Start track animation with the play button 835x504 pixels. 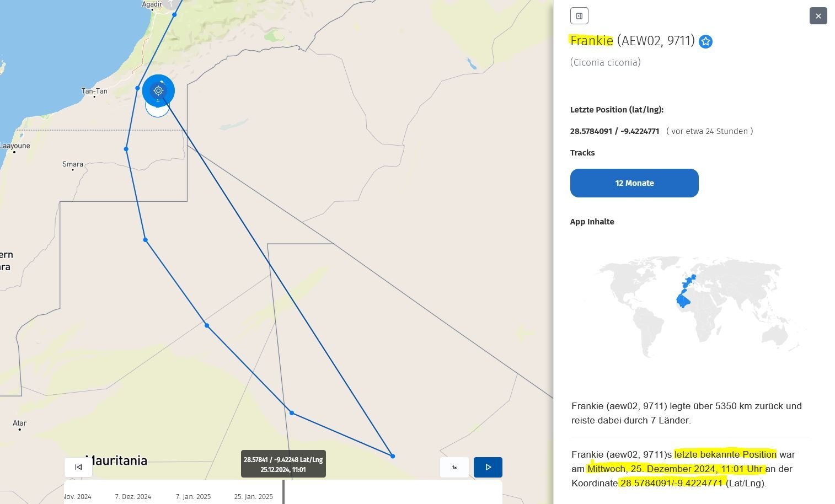click(x=488, y=467)
